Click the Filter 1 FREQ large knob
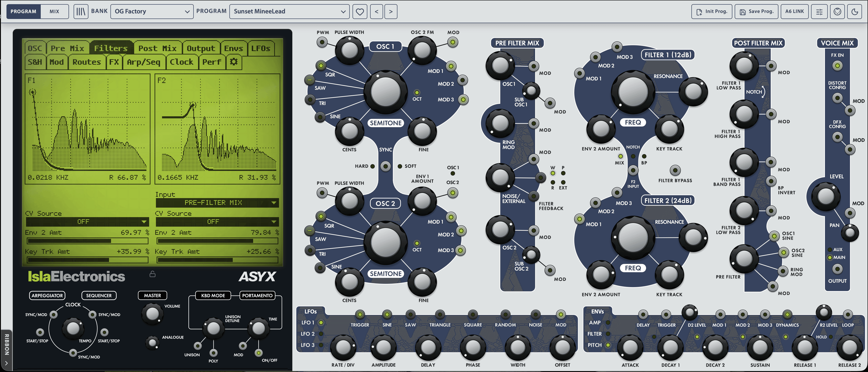This screenshot has height=372, width=868. click(633, 92)
